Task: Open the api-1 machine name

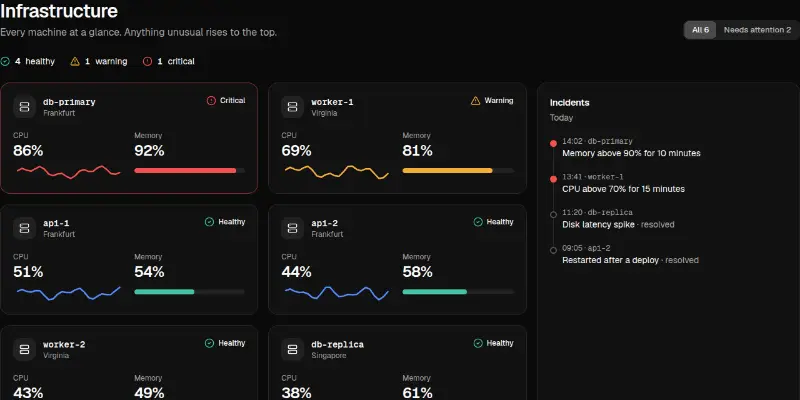Action: coord(56,223)
